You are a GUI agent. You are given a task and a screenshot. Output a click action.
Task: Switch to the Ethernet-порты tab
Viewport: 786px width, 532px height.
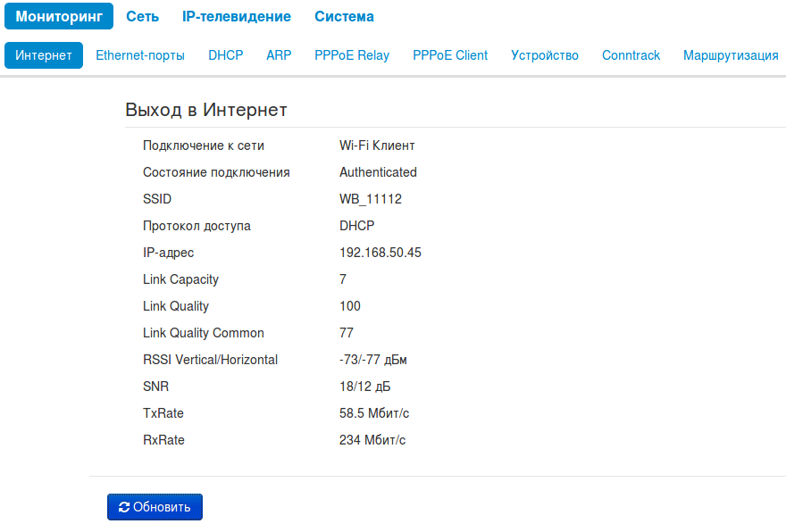pos(140,55)
